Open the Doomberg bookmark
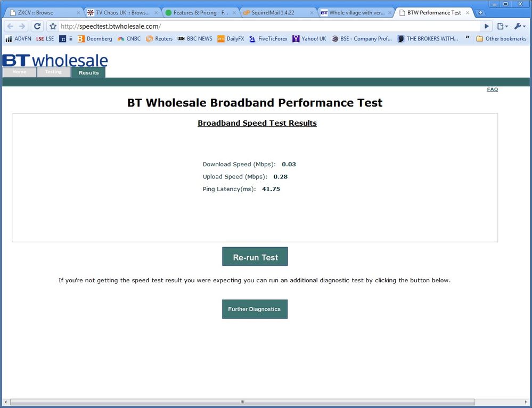Viewport: 532px width, 408px height. click(95, 39)
